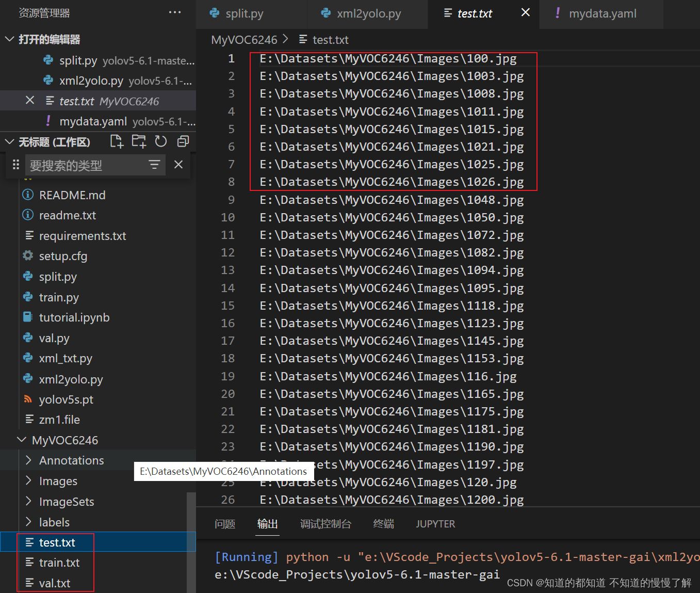Open requirements.txt in the file tree
This screenshot has width=700, height=593.
click(x=83, y=235)
